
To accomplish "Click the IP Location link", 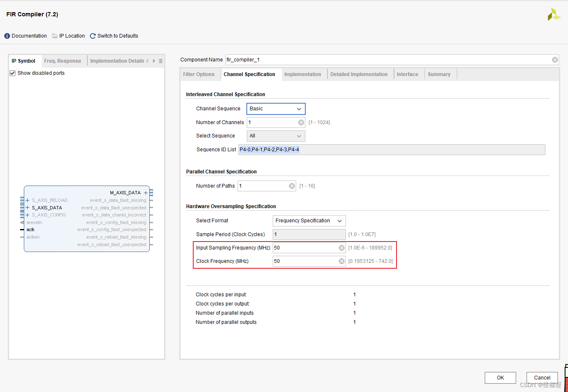I will [72, 36].
